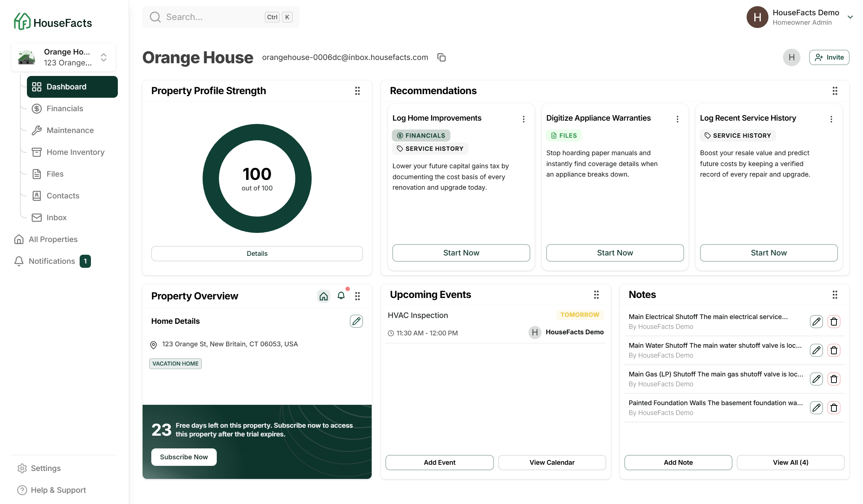This screenshot has width=863, height=504.
Task: Open the bell alerts on Property Overview card
Action: 341,296
